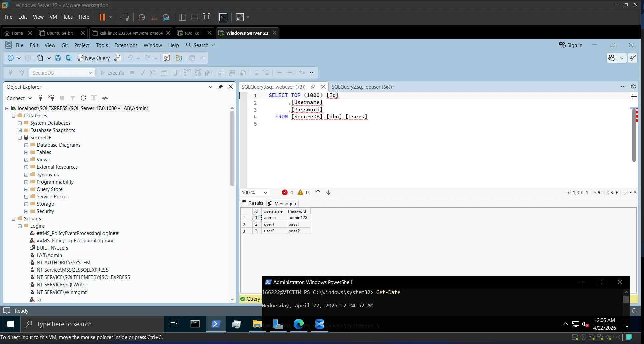This screenshot has width=644, height=344.
Task: Select Results tab
Action: pyautogui.click(x=253, y=203)
